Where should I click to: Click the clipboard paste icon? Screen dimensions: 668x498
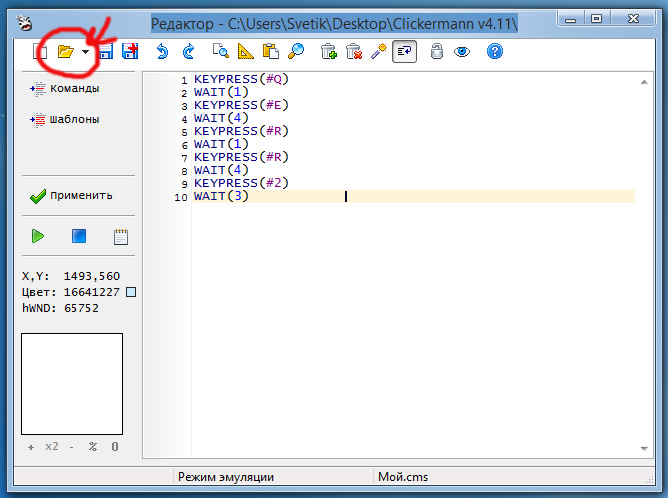[x=271, y=51]
